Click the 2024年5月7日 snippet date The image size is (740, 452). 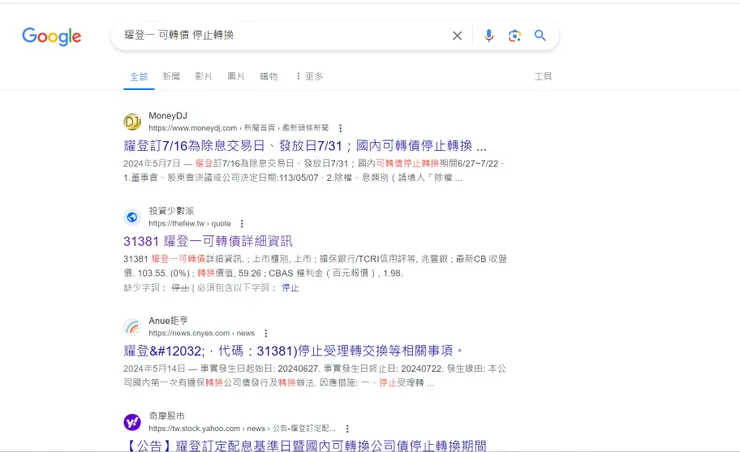[152, 163]
